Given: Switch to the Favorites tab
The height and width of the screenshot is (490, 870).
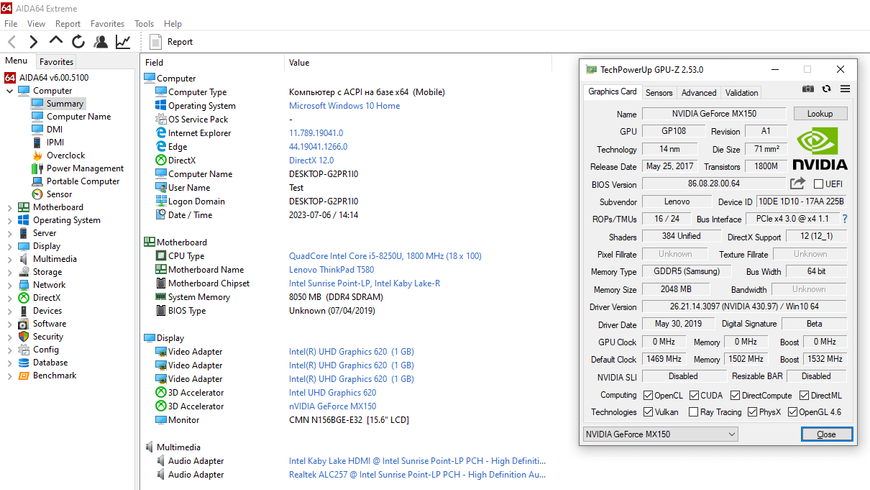Looking at the screenshot, I should point(56,62).
